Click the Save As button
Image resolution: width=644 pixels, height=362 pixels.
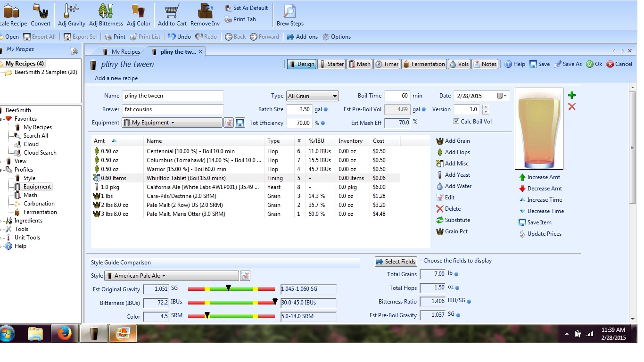point(568,64)
